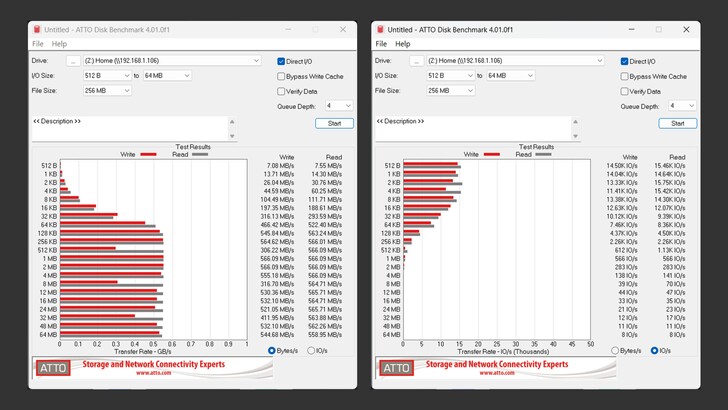Screen dimensions: 728x410
Task: Toggle Direct I/O checkbox in left window
Action: click(282, 61)
